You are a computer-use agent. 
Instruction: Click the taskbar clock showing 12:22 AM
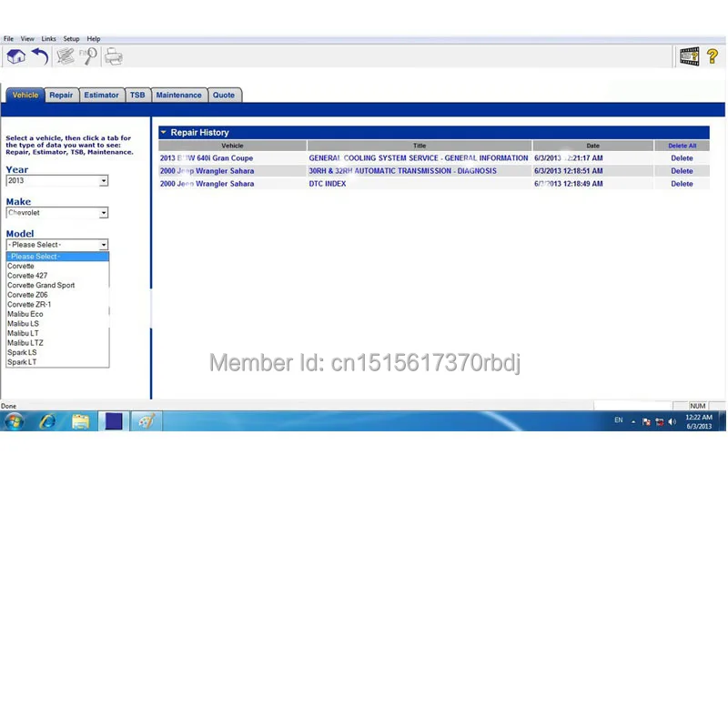699,421
